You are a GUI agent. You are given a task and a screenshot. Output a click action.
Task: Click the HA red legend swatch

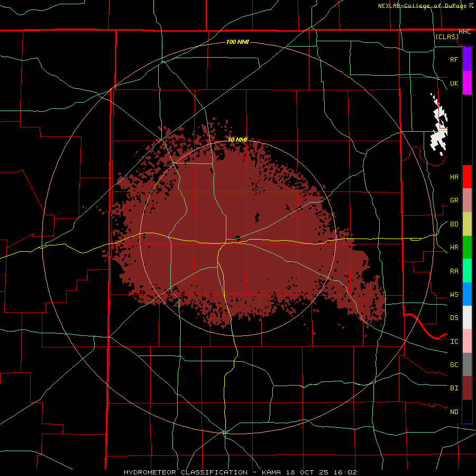coord(467,177)
